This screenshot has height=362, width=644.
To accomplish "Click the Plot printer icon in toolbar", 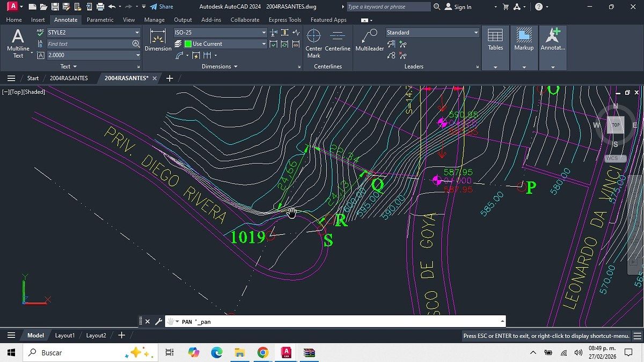I will point(100,7).
